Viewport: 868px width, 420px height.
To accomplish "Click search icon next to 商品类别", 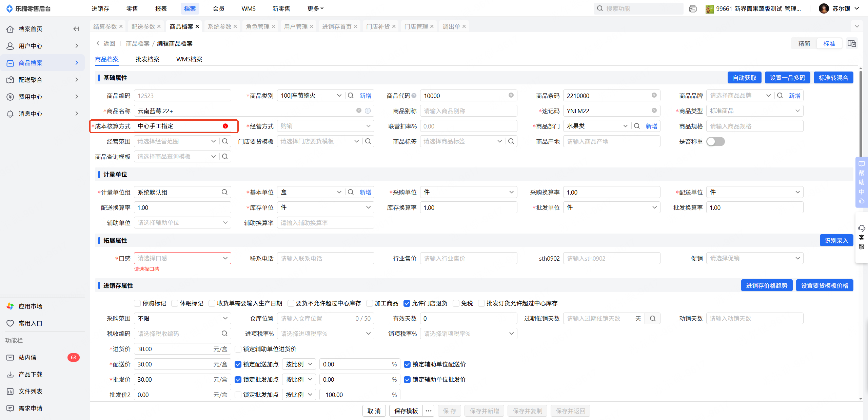I will click(x=351, y=96).
